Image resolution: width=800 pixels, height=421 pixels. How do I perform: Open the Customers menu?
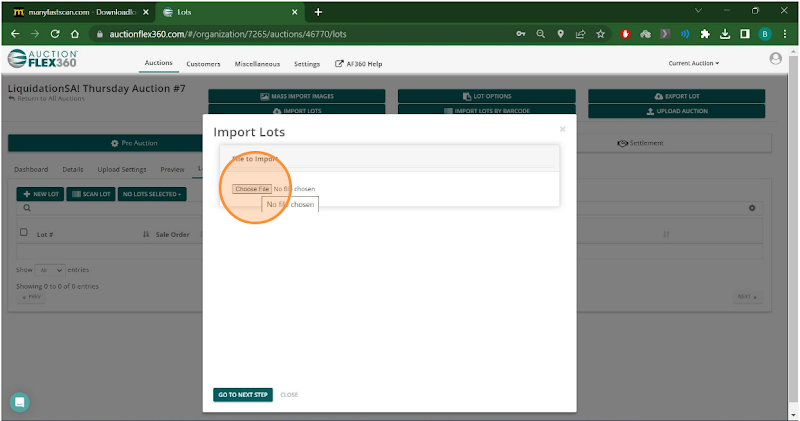(203, 63)
